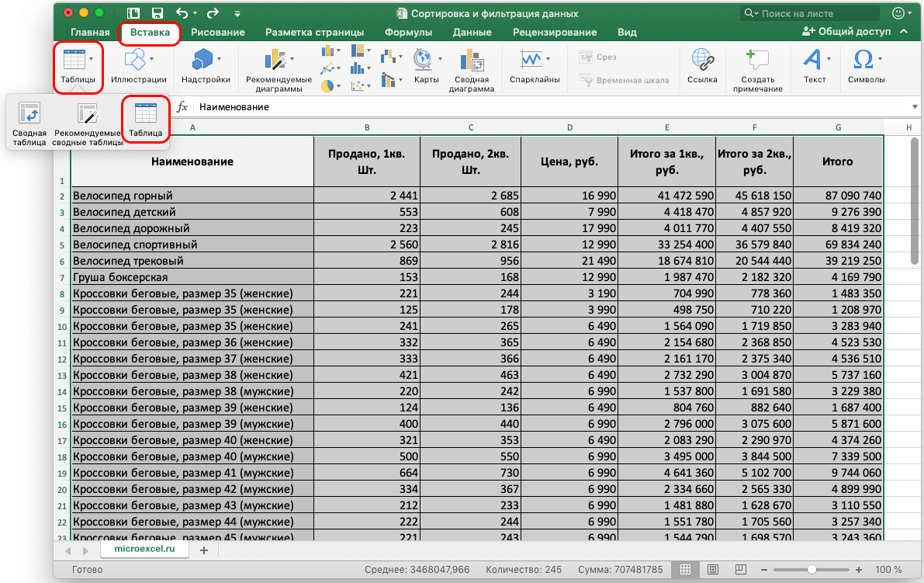This screenshot has width=924, height=583.
Task: Select column header D
Action: click(569, 127)
